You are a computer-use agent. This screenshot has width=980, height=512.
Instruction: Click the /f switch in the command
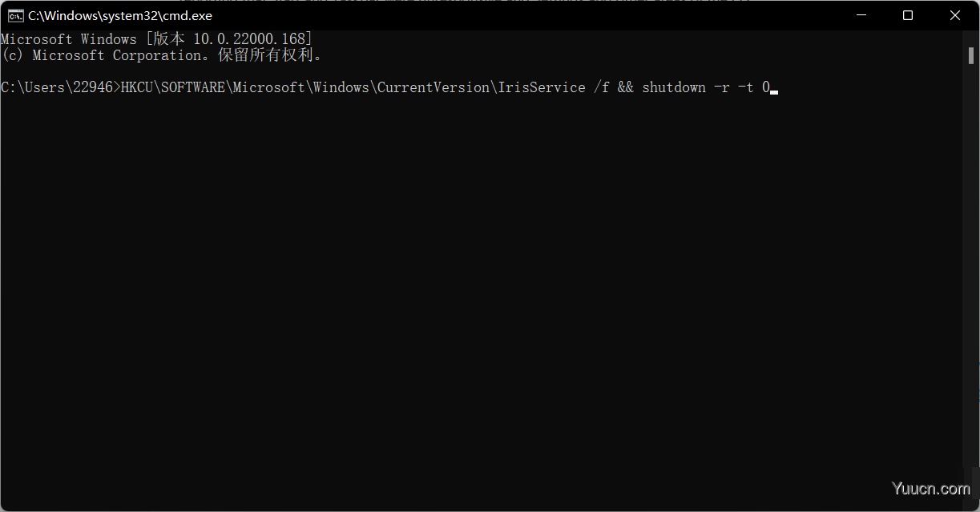click(x=602, y=87)
